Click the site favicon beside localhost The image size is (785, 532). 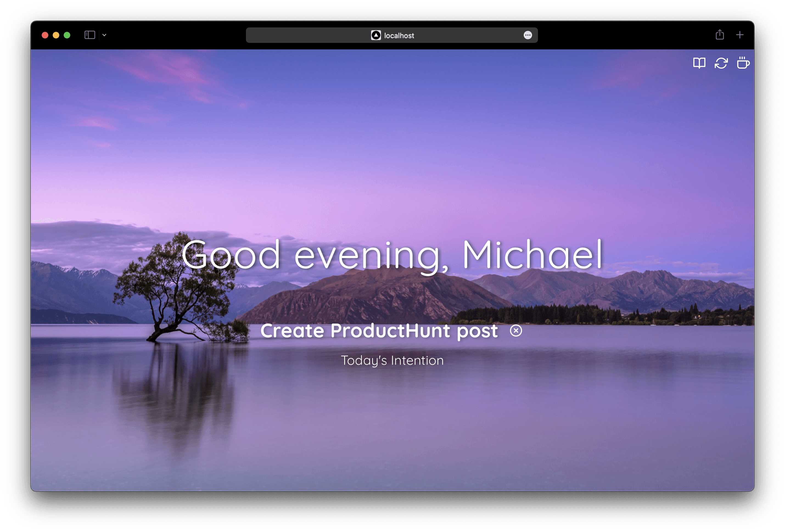tap(375, 35)
